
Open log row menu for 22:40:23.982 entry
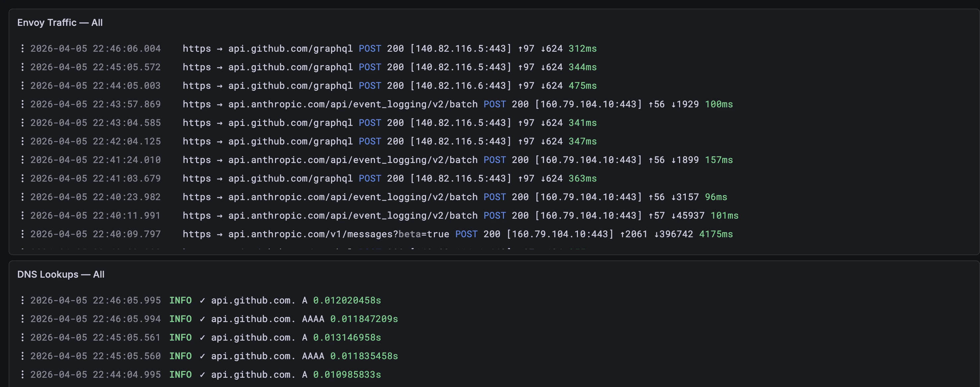pos(23,197)
